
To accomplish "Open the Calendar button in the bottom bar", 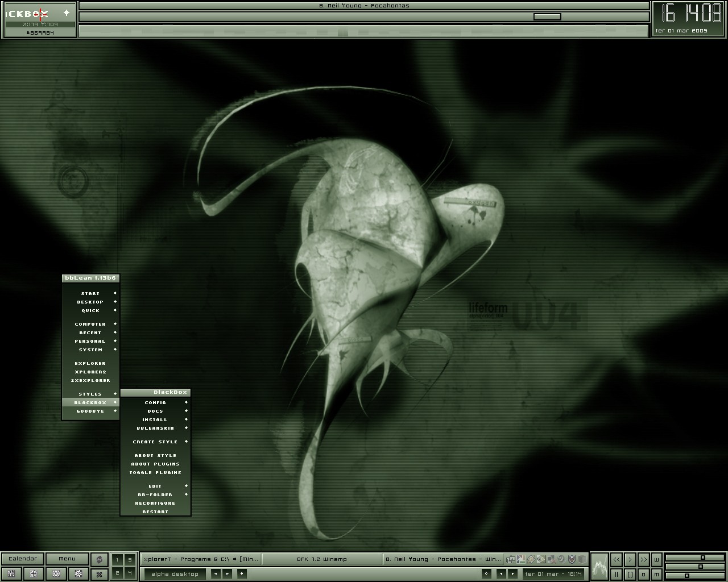I will 23,559.
